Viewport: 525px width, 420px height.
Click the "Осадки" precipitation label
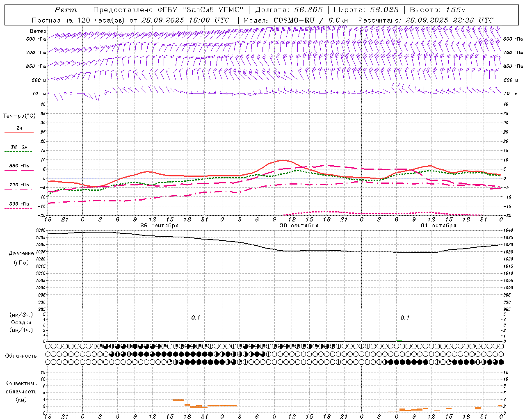click(21, 322)
